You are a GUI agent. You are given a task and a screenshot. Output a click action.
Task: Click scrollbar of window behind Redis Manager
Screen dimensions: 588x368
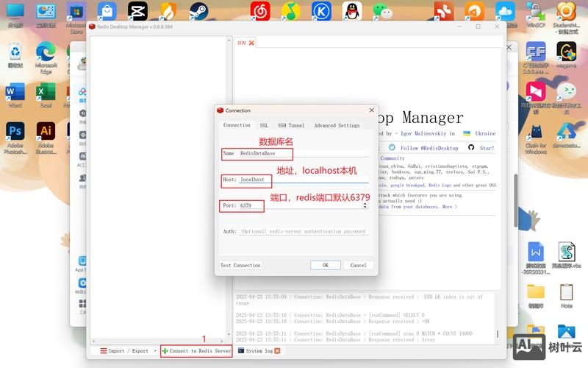point(516,200)
